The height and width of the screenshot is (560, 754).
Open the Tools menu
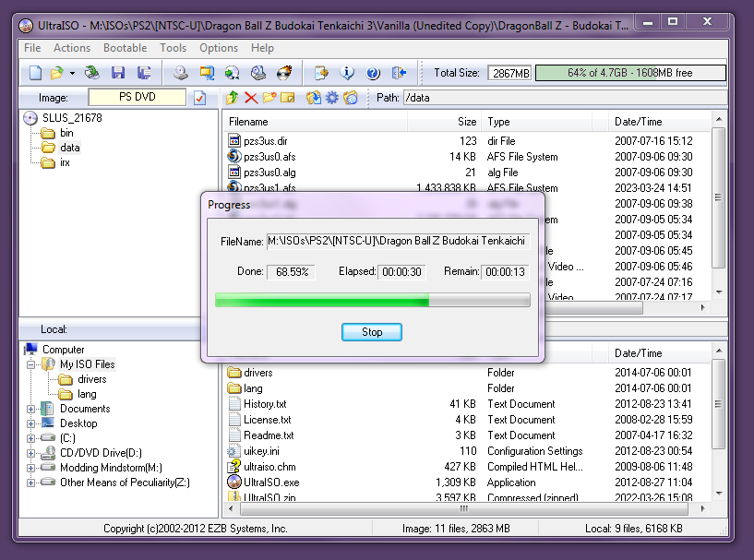[x=174, y=48]
